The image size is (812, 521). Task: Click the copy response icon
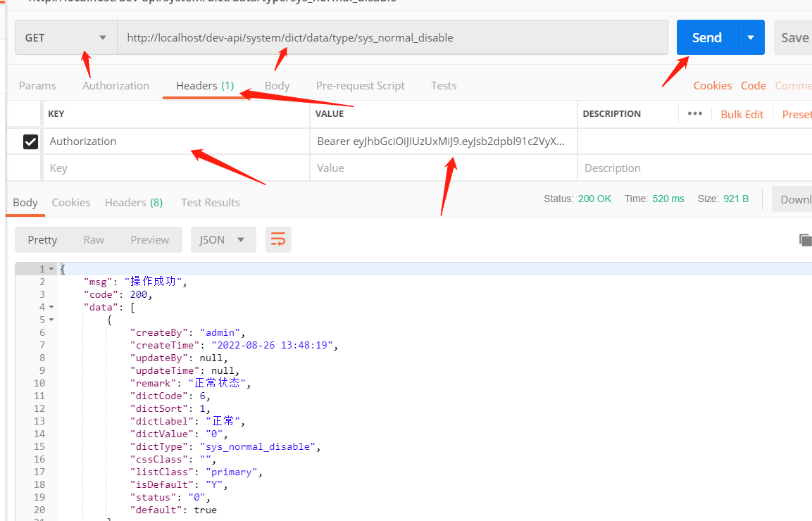click(805, 240)
